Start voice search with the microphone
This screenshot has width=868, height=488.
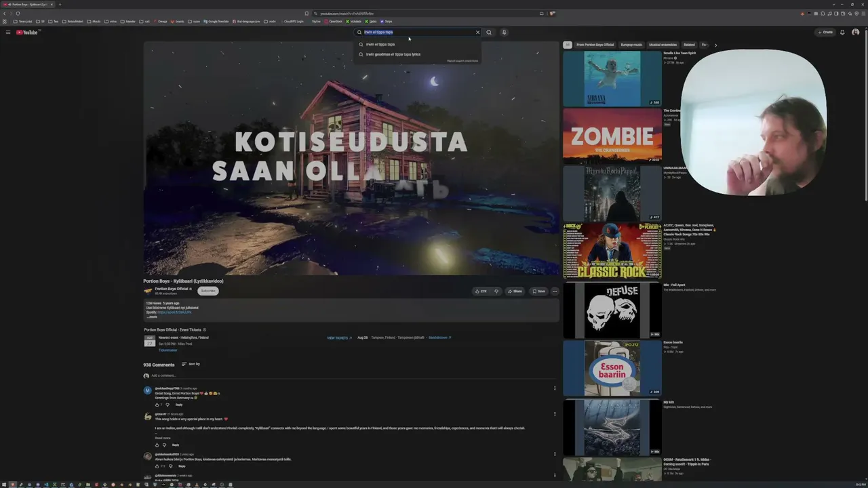(x=504, y=32)
